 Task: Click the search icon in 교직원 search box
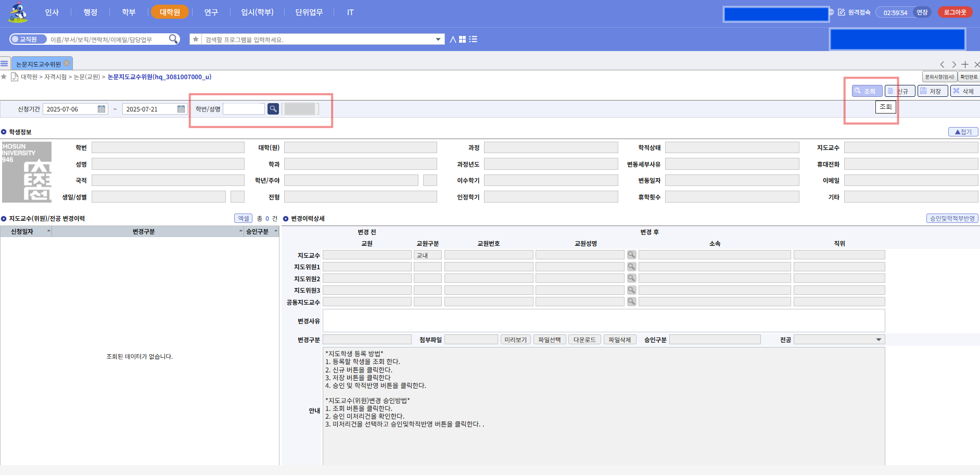pos(173,39)
